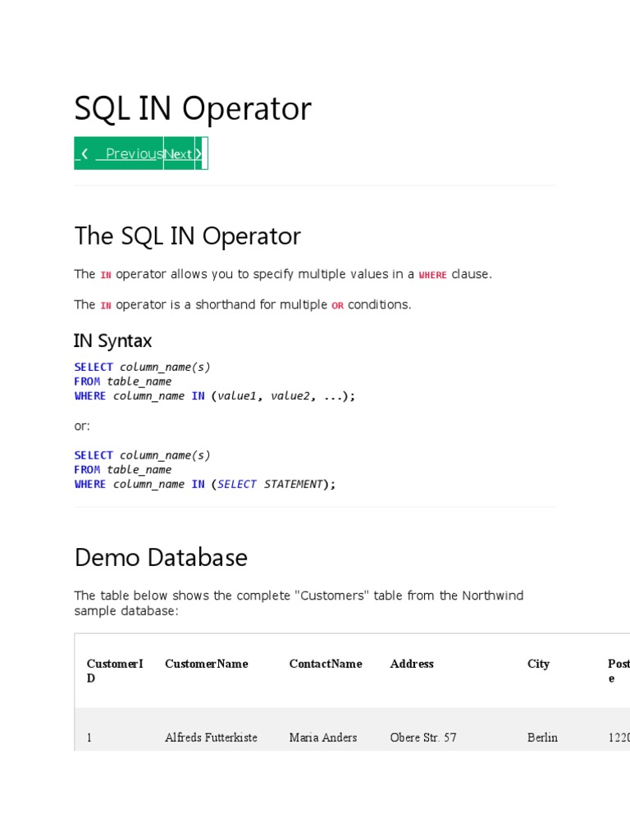Click the Next link
Screen dimensions: 630x840
click(178, 153)
